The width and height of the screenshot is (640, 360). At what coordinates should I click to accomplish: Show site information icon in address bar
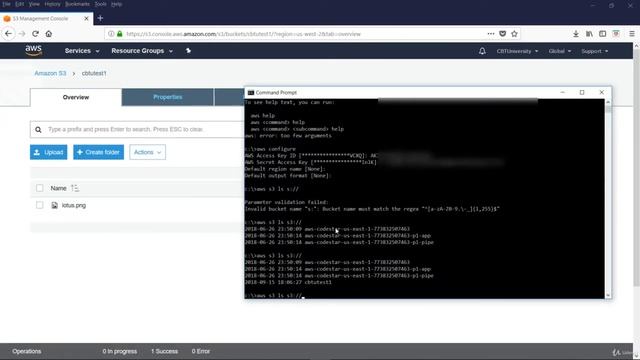111,34
